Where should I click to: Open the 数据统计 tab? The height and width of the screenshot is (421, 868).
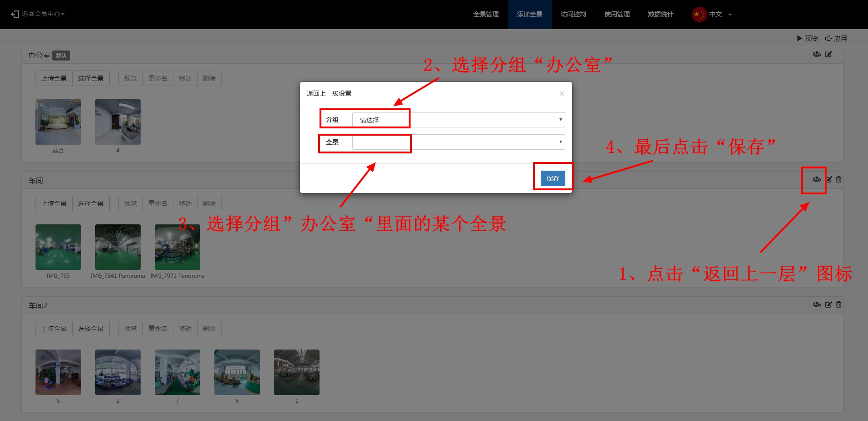(660, 14)
